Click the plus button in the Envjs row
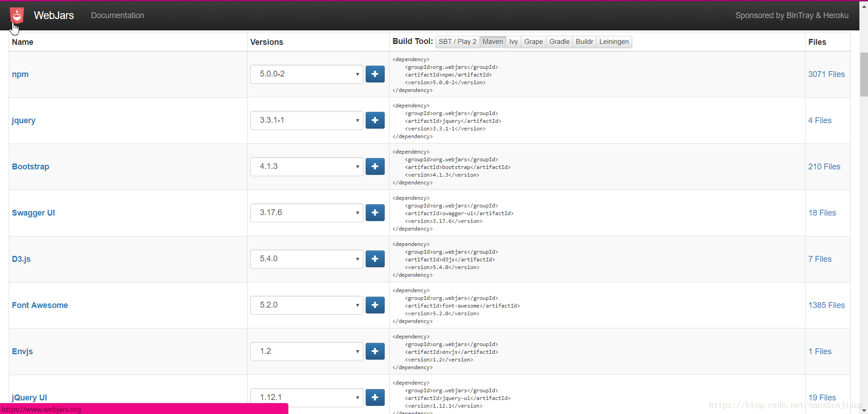Image resolution: width=868 pixels, height=414 pixels. (x=375, y=351)
